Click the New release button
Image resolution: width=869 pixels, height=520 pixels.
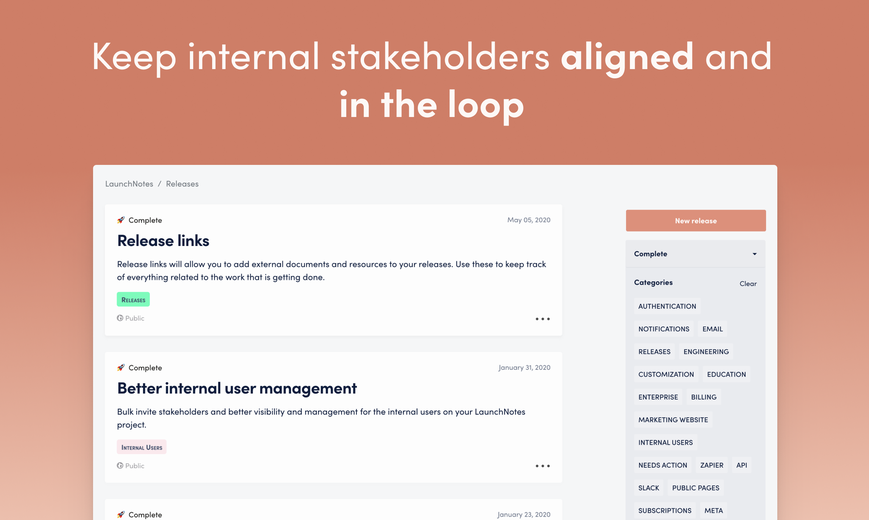(696, 221)
